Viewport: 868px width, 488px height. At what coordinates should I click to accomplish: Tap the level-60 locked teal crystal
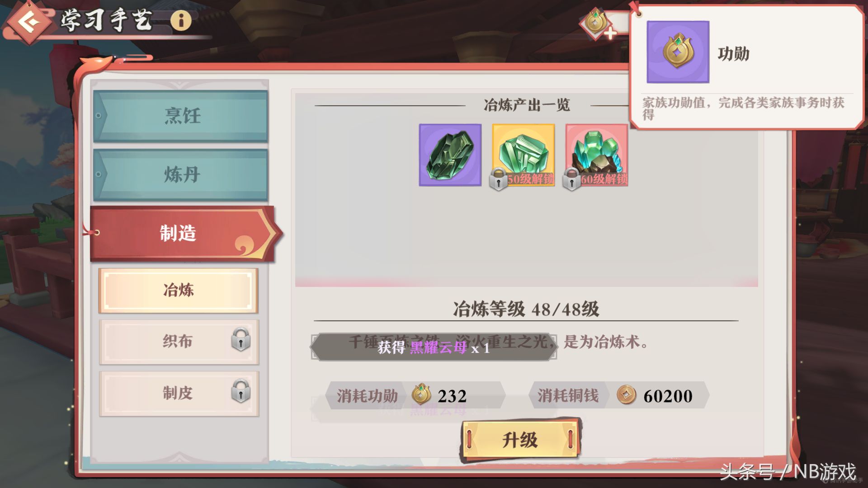(x=596, y=155)
